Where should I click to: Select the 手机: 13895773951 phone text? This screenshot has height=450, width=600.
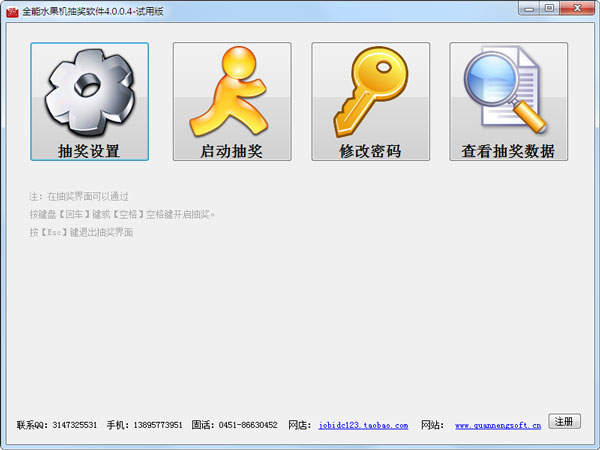click(x=144, y=425)
